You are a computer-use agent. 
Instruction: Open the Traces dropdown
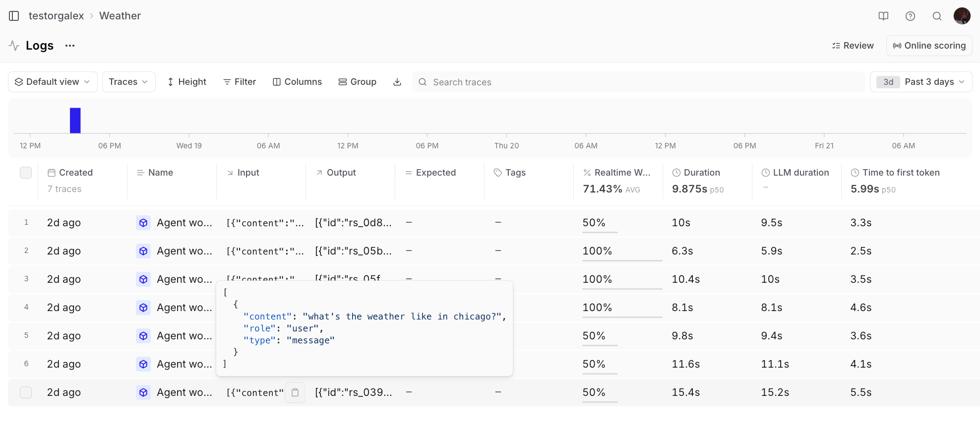coord(129,82)
